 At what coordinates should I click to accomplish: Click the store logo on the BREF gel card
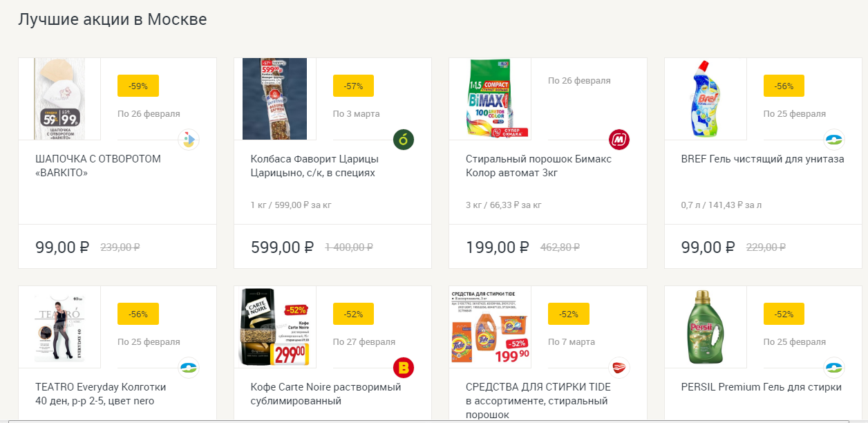pyautogui.click(x=834, y=140)
